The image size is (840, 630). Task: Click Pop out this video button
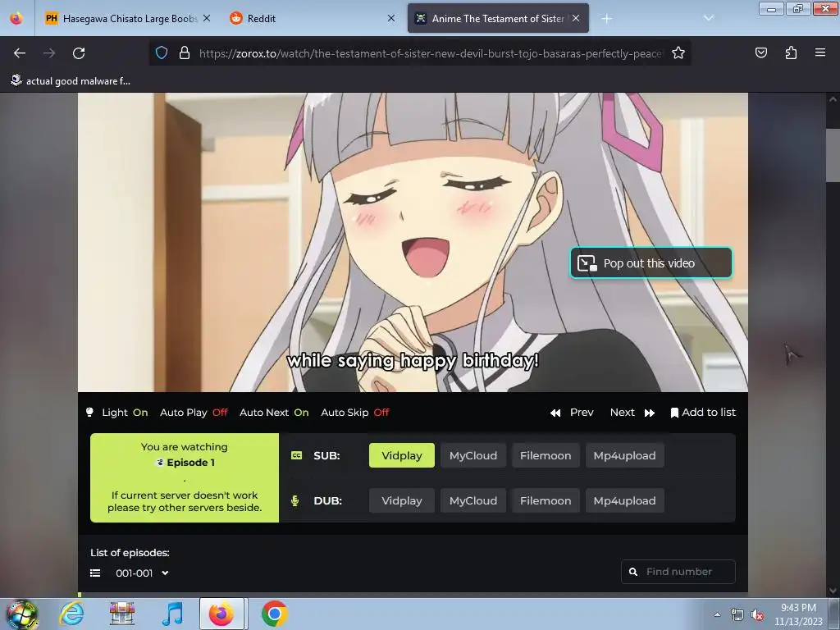coord(651,263)
